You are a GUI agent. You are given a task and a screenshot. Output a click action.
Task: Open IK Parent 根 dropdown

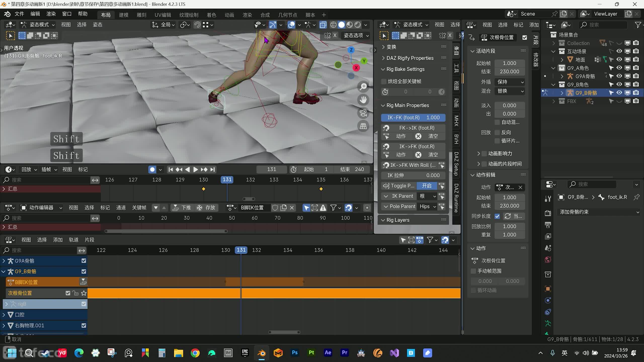[x=427, y=196]
